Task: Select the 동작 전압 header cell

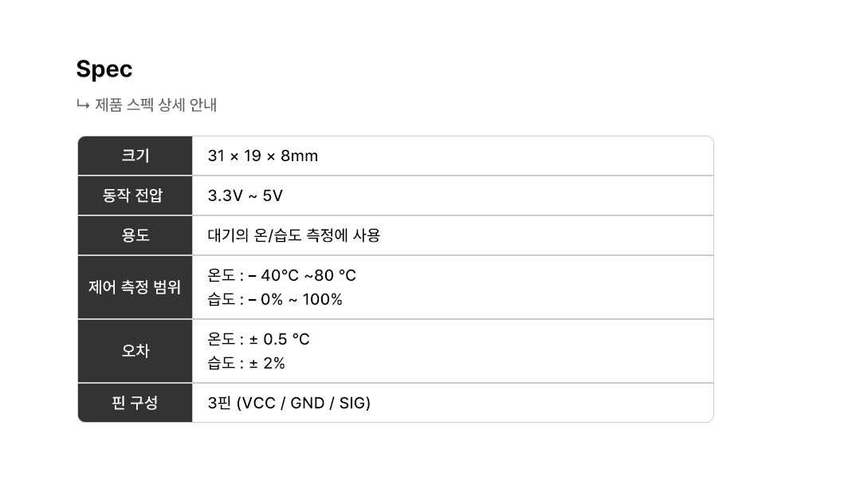Action: (136, 195)
